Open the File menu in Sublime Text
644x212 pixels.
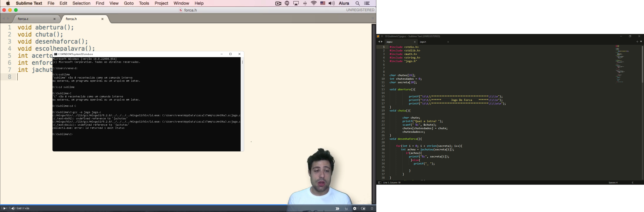[51, 3]
